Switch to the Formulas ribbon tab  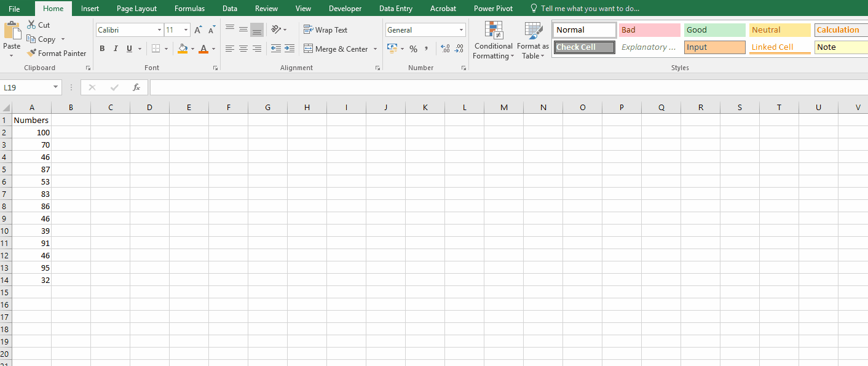click(189, 8)
